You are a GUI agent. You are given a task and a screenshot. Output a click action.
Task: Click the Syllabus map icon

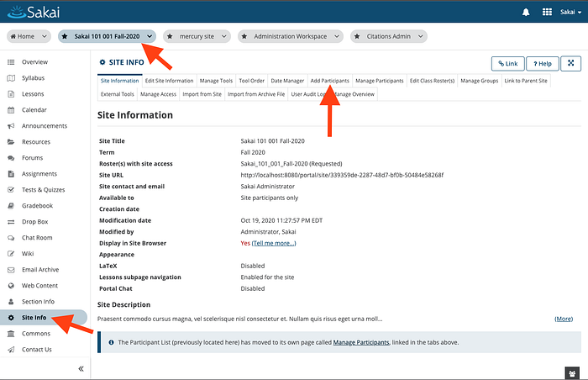coord(11,78)
